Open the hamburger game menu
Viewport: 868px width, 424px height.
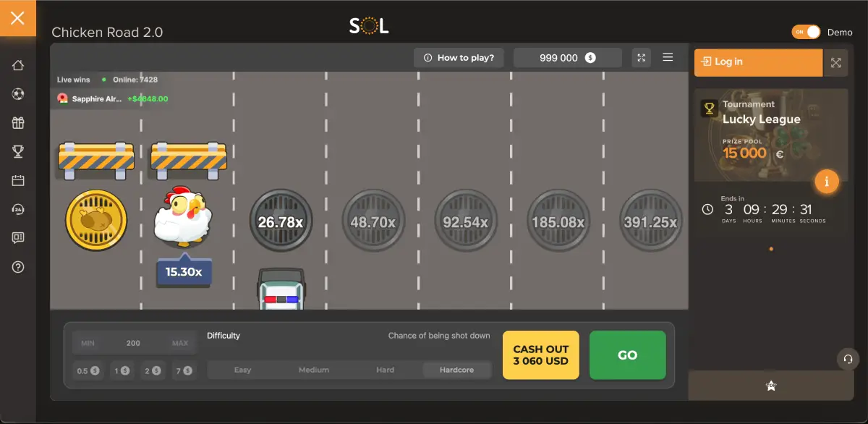coord(668,57)
